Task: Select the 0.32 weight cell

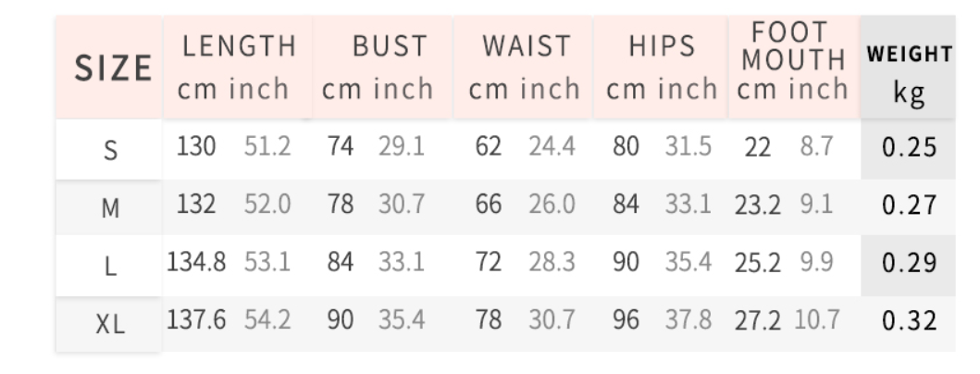Action: [x=909, y=321]
